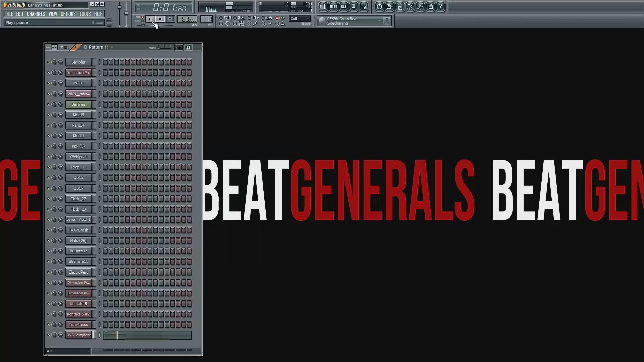Mute the Sampler channel LED

pyautogui.click(x=49, y=62)
